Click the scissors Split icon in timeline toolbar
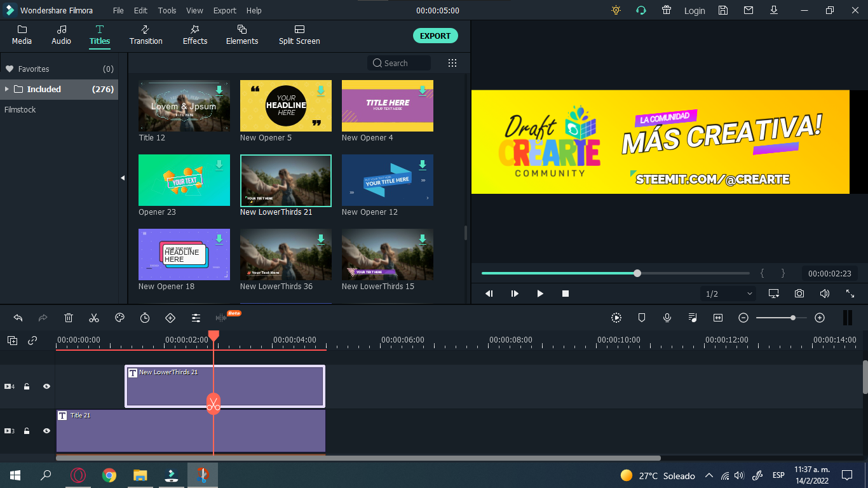The width and height of the screenshot is (868, 488). (94, 318)
